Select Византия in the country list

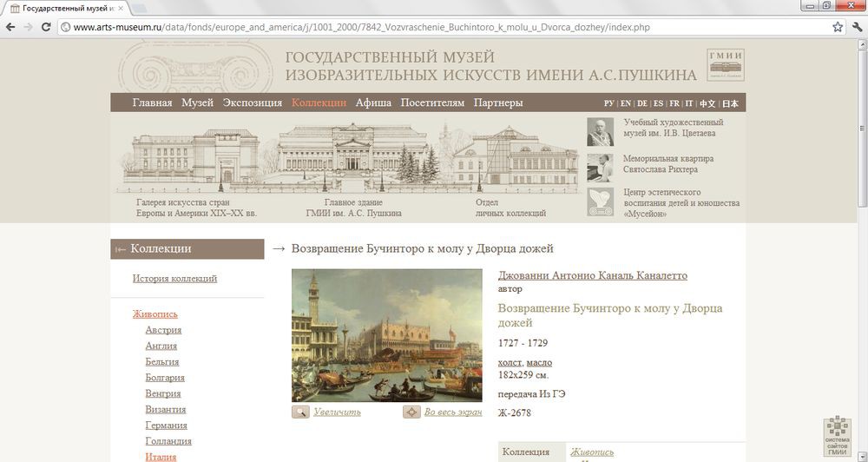point(166,410)
